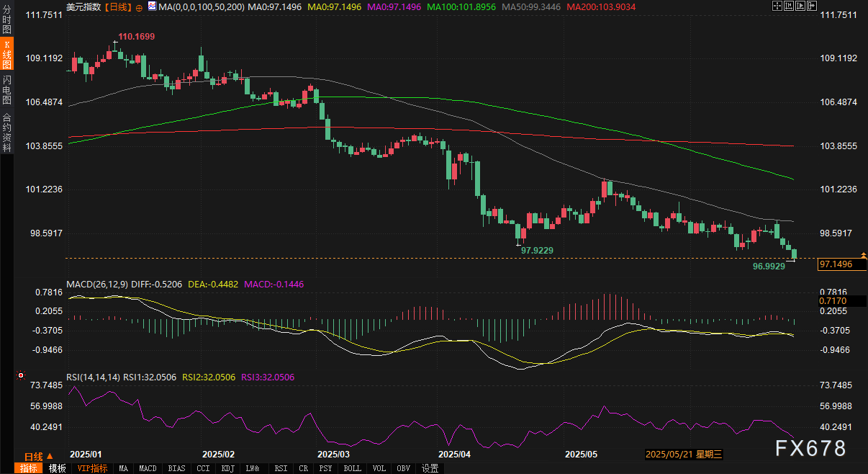Toggle the MACD indicator button

[148, 468]
